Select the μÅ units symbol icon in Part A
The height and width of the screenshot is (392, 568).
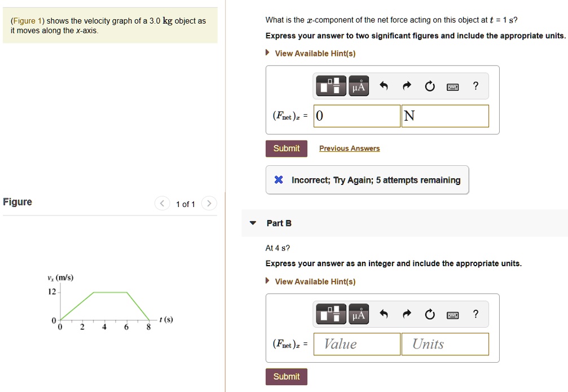tap(358, 86)
